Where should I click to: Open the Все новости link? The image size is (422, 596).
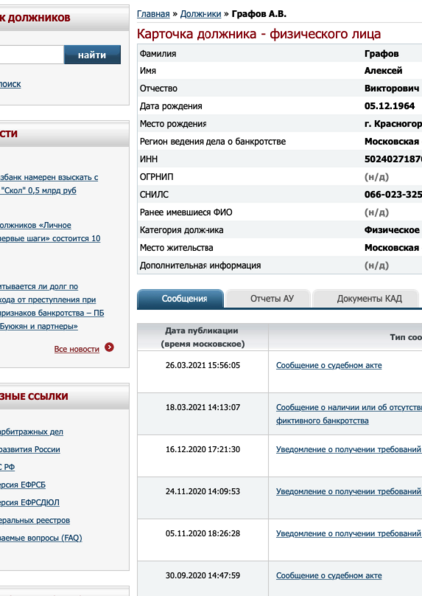coord(76,349)
